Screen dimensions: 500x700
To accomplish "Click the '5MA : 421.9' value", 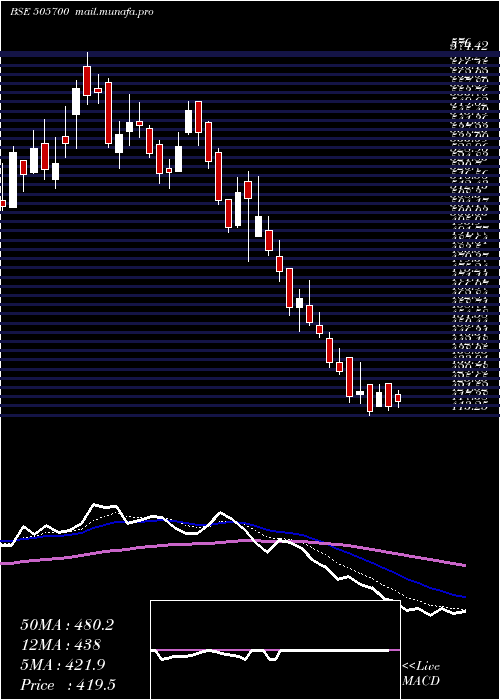I will pos(62,665).
